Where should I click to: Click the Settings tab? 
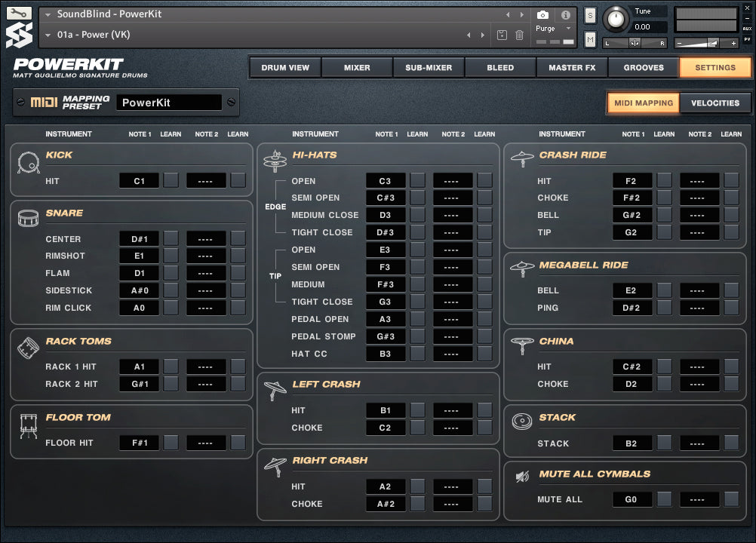(715, 67)
